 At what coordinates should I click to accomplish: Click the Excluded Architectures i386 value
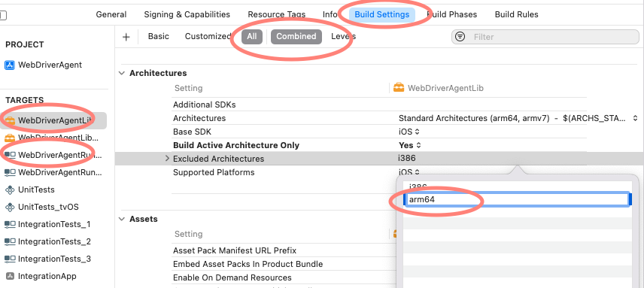(406, 159)
